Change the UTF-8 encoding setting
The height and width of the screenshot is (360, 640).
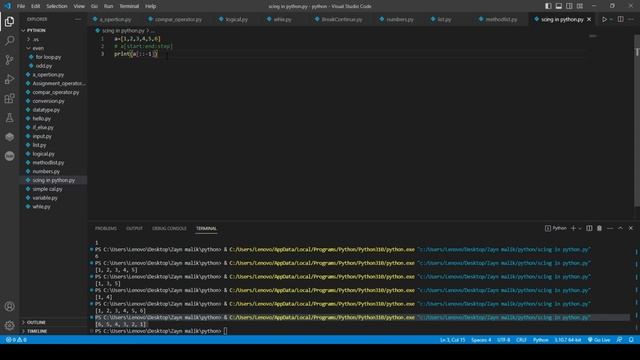[504, 340]
